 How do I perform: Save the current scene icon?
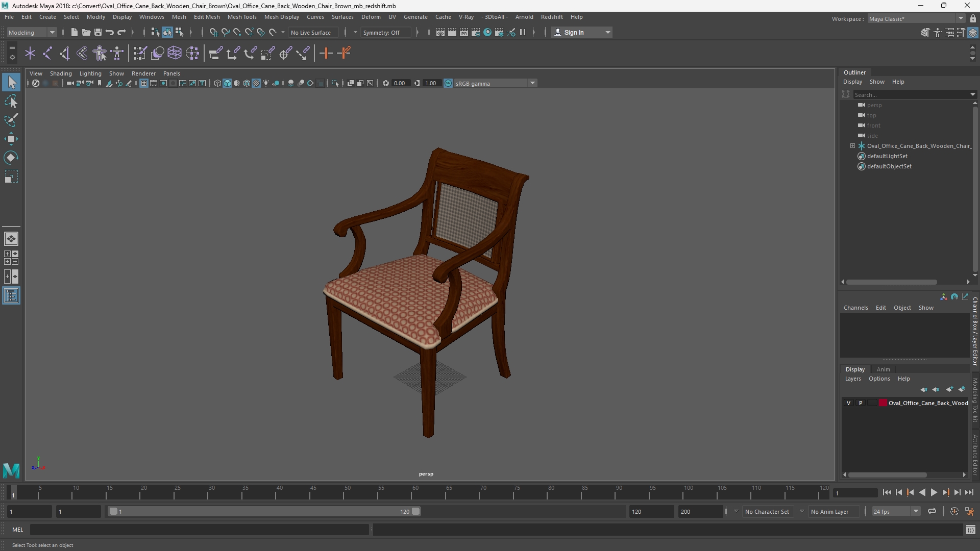(97, 33)
